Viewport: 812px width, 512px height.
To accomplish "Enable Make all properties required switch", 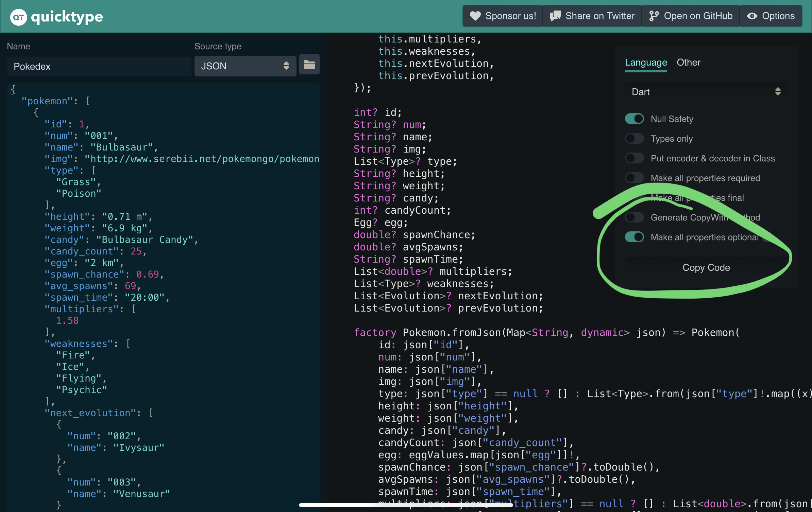I will 634,178.
